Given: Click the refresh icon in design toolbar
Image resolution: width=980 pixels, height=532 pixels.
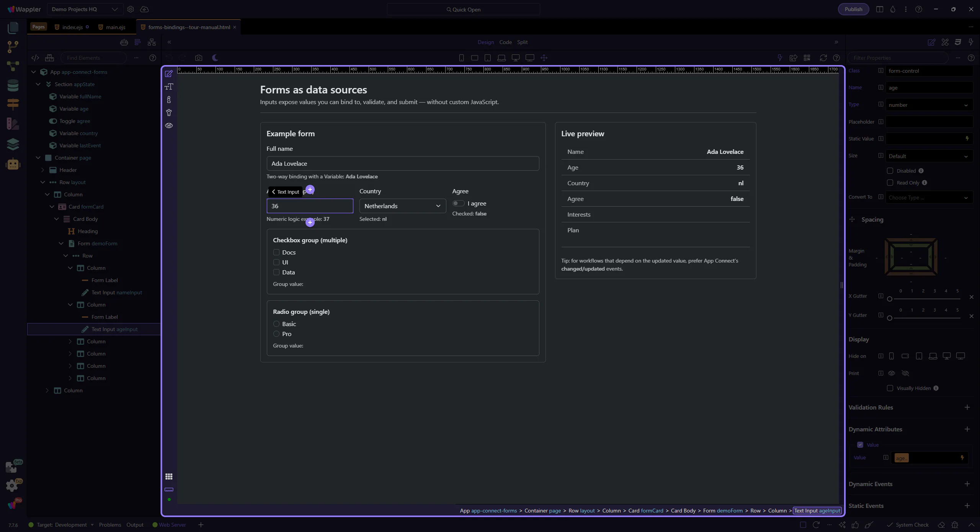Looking at the screenshot, I should (823, 58).
